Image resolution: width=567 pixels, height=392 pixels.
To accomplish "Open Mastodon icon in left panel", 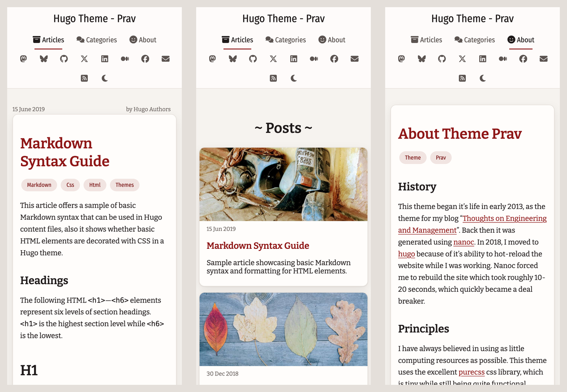I will click(23, 59).
